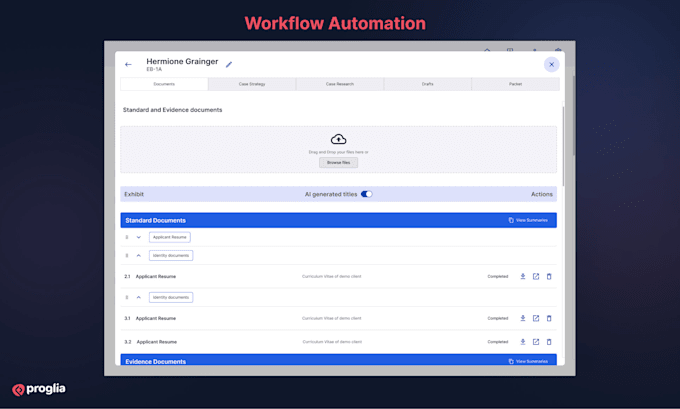680x409 pixels.
Task: Click the Evidence Documents section header
Action: pyautogui.click(x=338, y=360)
